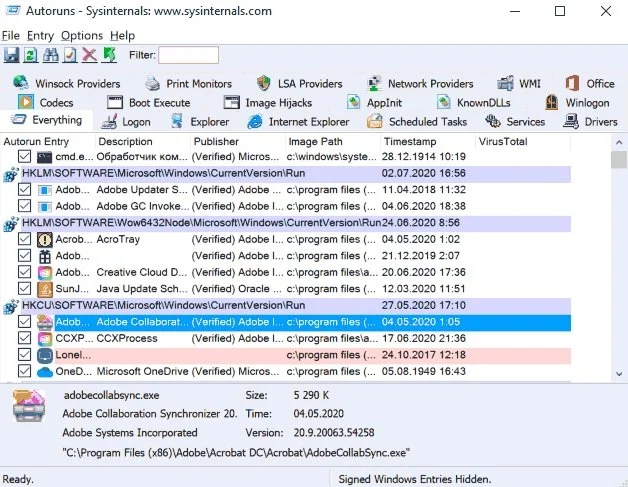Click into the Filter text field
The image size is (628, 487).
pos(189,55)
